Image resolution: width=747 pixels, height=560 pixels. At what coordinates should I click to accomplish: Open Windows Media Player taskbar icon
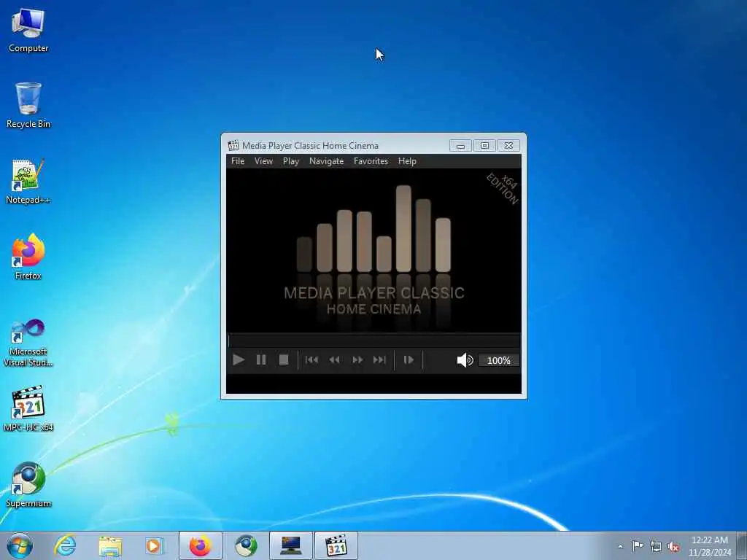[x=154, y=545]
